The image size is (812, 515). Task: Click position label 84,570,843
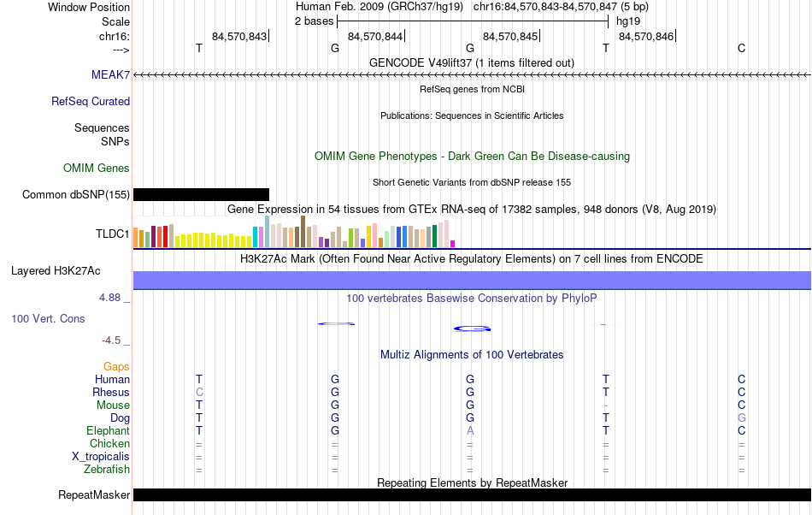pyautogui.click(x=239, y=36)
